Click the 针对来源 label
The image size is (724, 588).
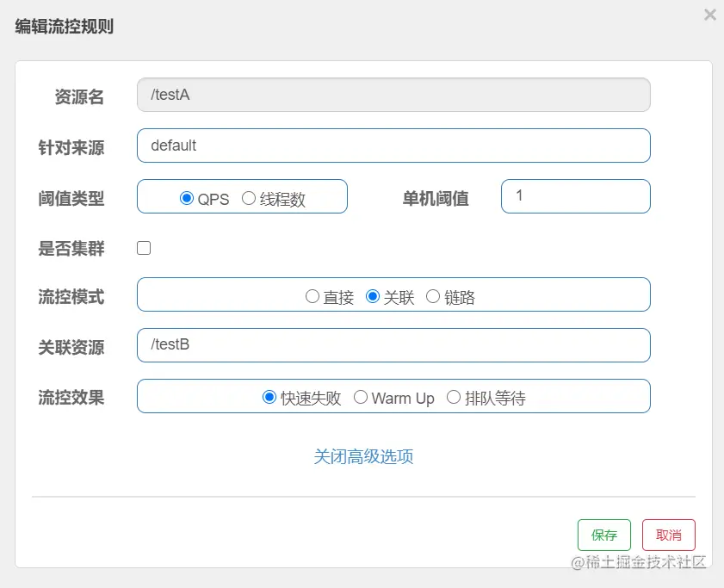coord(71,148)
